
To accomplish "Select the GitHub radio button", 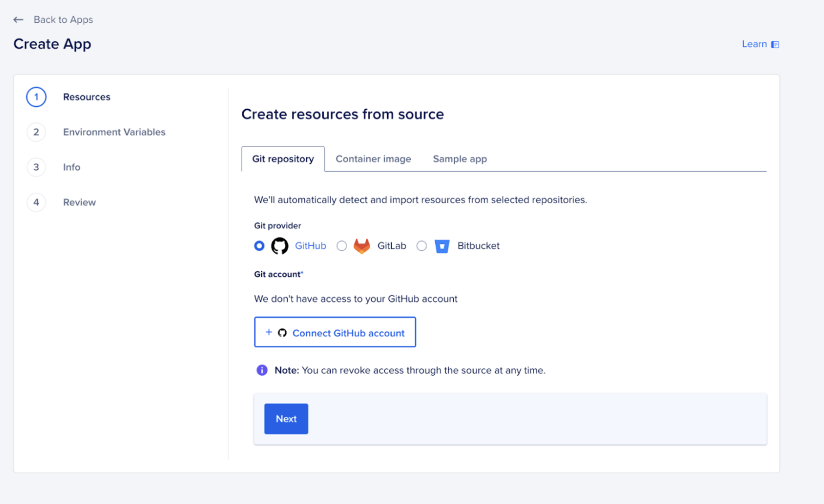I will pos(259,246).
